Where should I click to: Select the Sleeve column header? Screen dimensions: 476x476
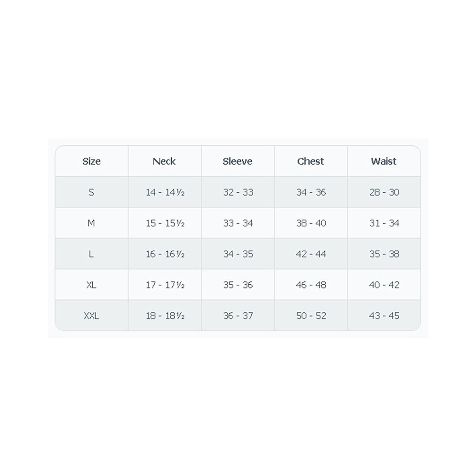(x=238, y=161)
